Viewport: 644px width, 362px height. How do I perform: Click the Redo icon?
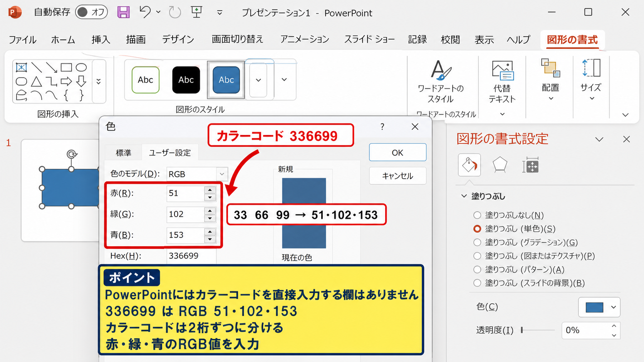coord(175,12)
